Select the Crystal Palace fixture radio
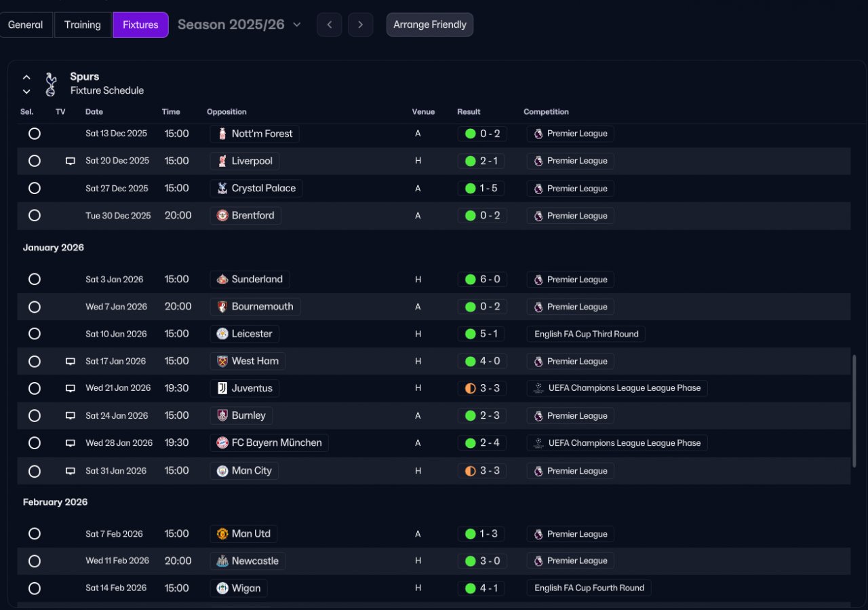 [35, 188]
